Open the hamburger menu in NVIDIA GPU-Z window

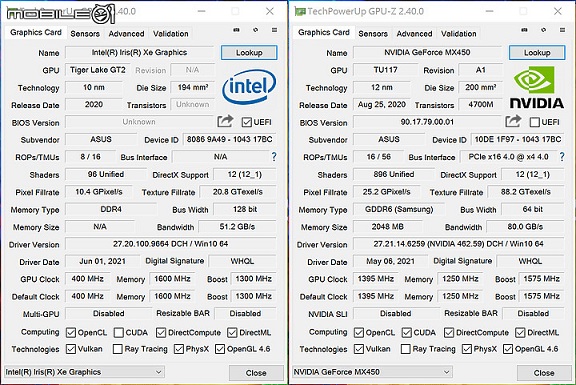tap(562, 30)
